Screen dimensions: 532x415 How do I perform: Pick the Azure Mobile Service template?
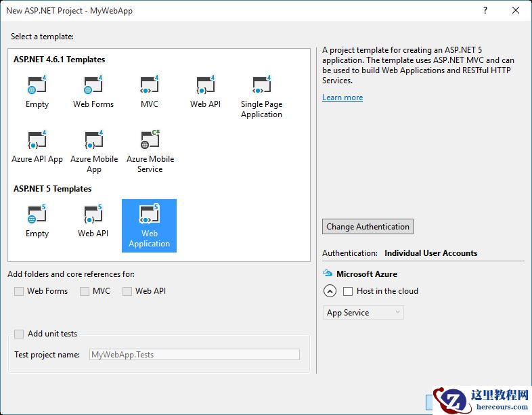pyautogui.click(x=150, y=152)
